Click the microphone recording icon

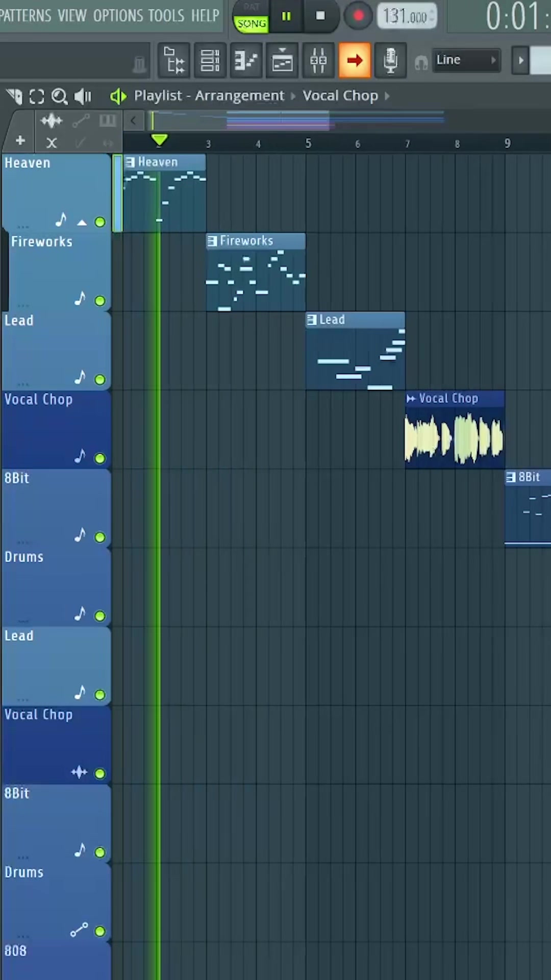(390, 61)
